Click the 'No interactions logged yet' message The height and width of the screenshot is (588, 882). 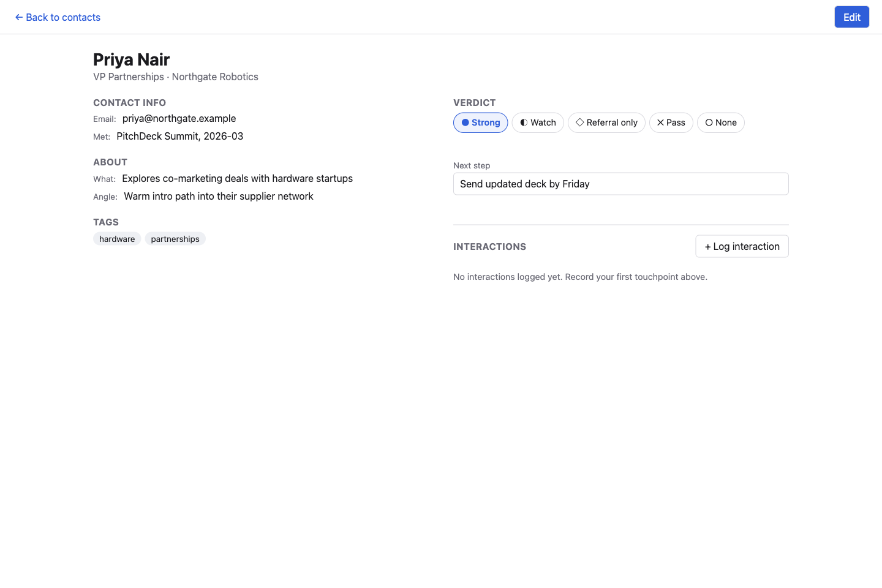pos(580,277)
